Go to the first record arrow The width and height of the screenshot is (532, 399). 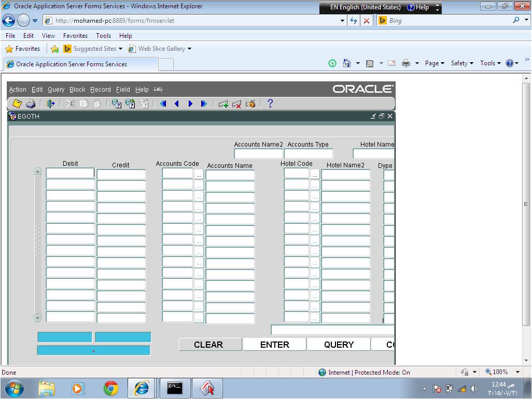pyautogui.click(x=163, y=104)
